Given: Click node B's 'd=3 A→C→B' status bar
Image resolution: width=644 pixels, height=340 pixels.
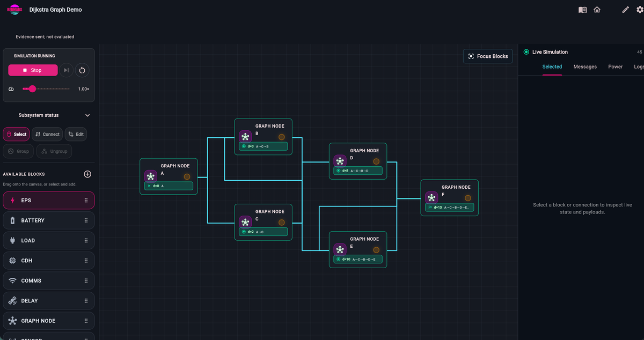Looking at the screenshot, I should coord(263,146).
